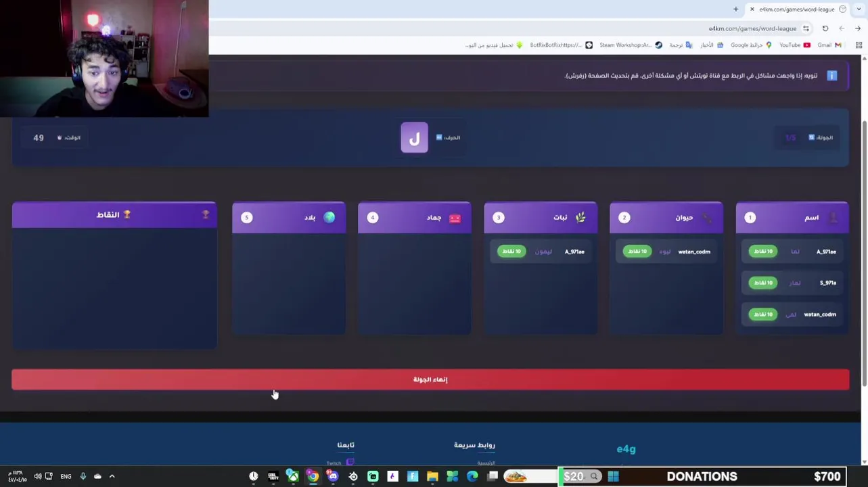The image size is (868, 487).
Task: Click A_971ae's 10 points badge under اسم
Action: (762, 252)
